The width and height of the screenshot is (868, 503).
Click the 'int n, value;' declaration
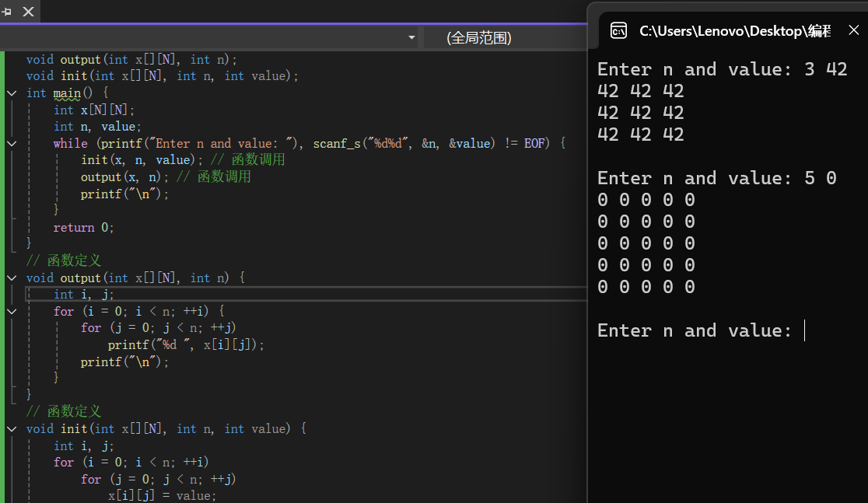97,127
